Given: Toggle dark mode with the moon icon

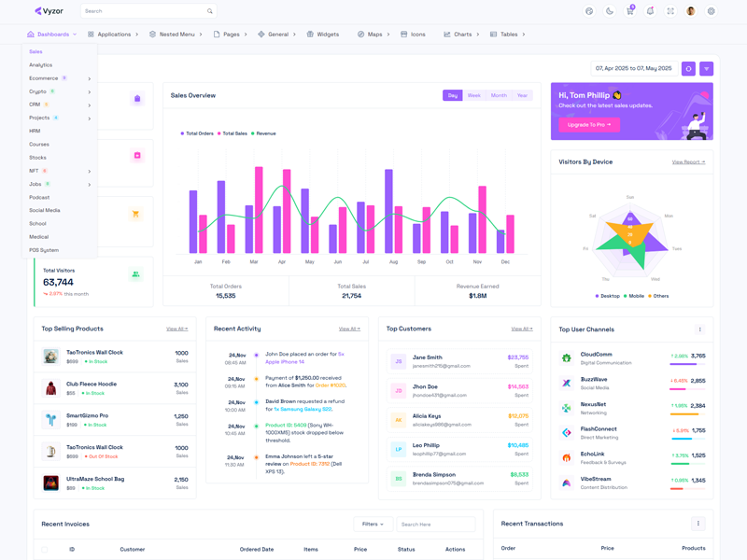Looking at the screenshot, I should coord(610,11).
